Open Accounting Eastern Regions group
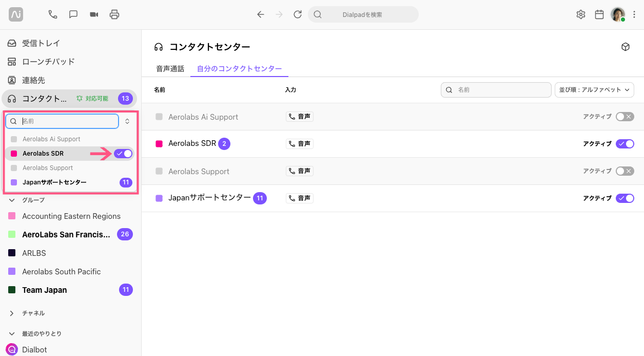This screenshot has width=644, height=356. click(71, 216)
